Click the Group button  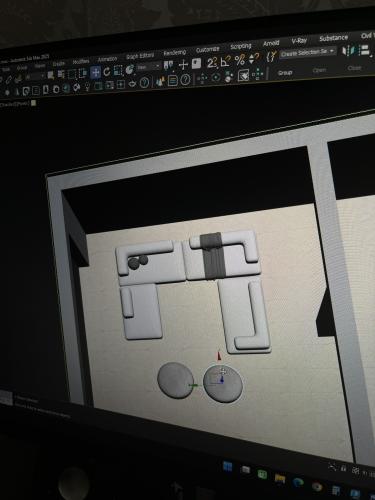[x=285, y=72]
